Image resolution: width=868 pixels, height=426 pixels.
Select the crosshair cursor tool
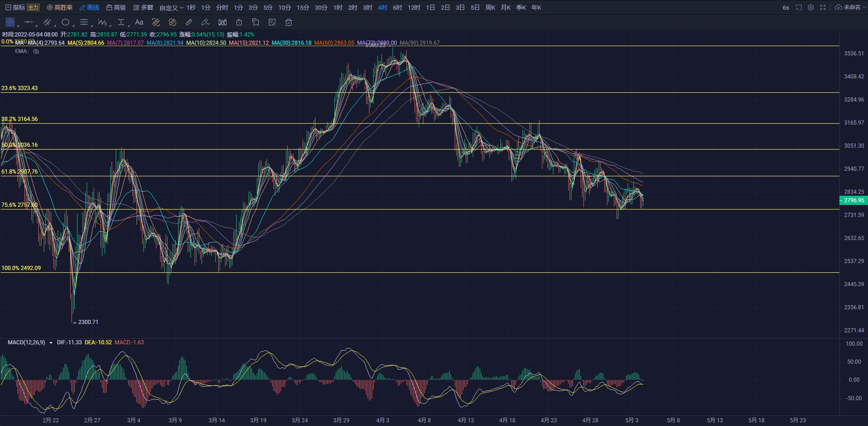pyautogui.click(x=10, y=22)
